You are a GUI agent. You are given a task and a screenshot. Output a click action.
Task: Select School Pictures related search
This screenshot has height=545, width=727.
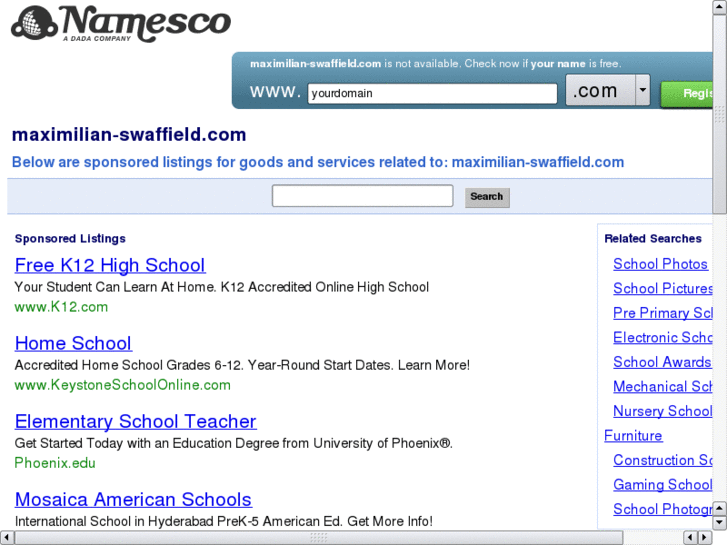663,289
